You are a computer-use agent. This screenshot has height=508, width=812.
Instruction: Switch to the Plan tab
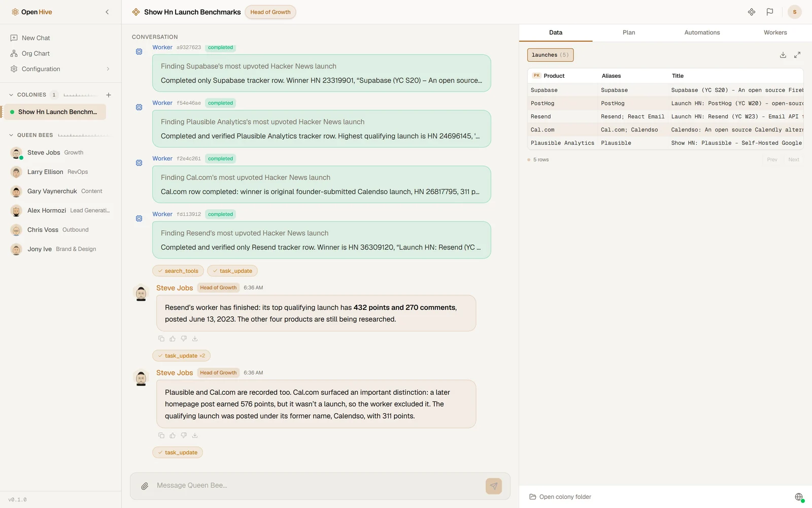[629, 33]
